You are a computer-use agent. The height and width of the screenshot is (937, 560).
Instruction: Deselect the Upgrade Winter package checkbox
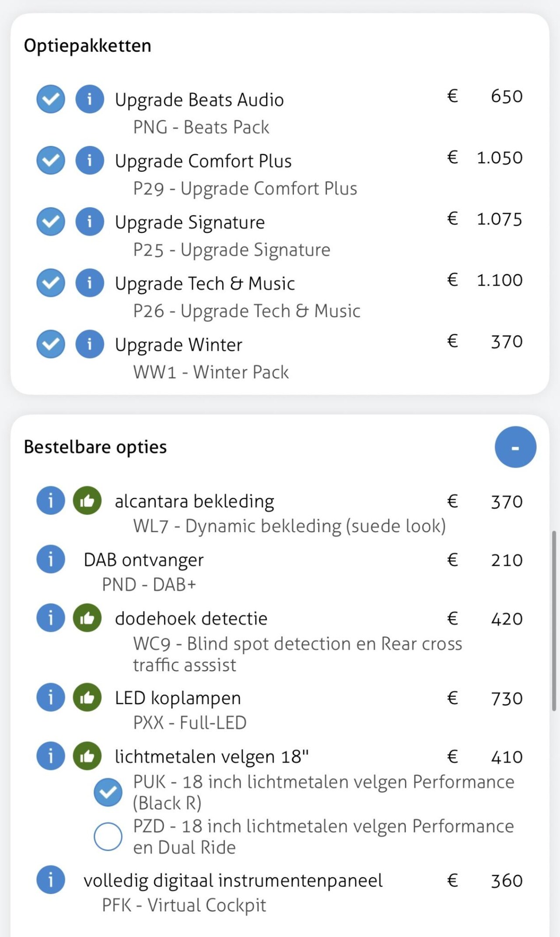(x=51, y=344)
